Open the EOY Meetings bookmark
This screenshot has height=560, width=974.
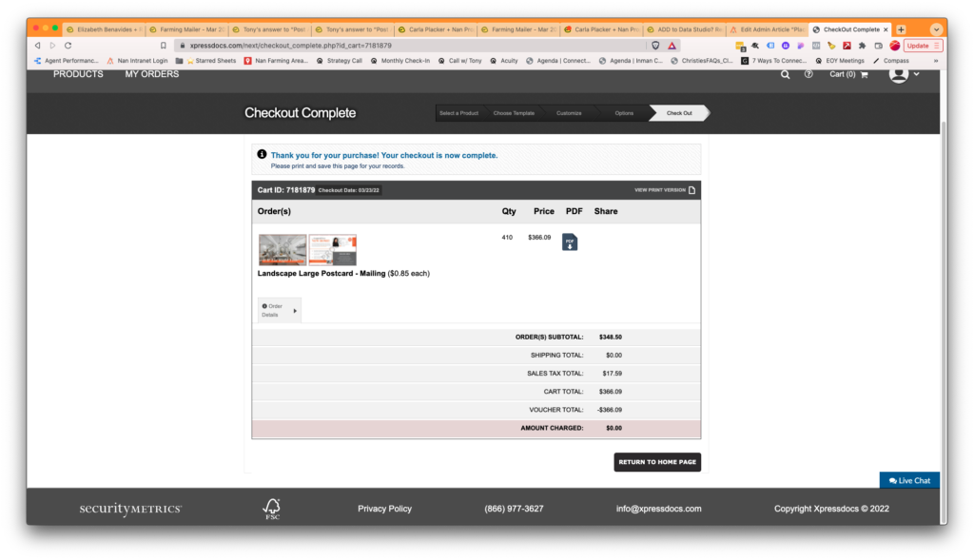coord(840,61)
